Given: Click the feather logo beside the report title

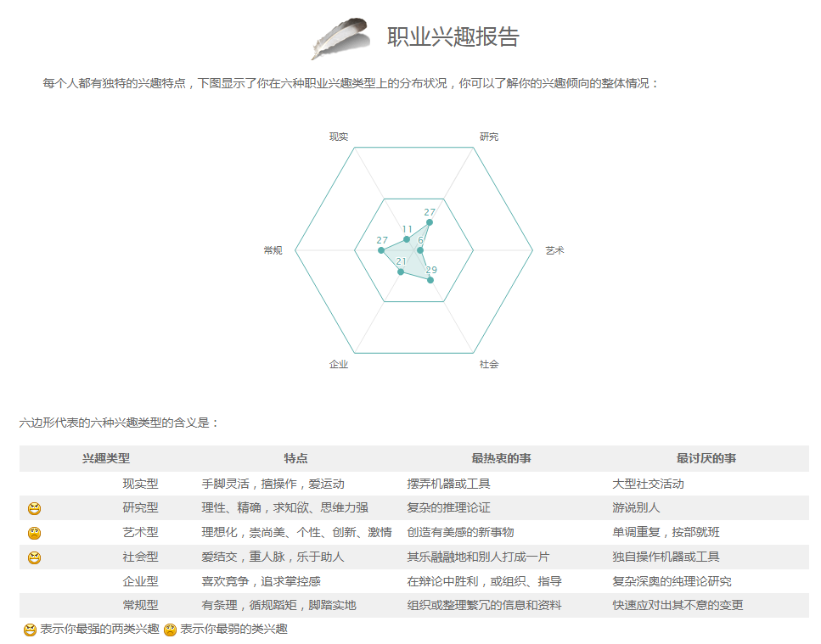Looking at the screenshot, I should tap(340, 38).
